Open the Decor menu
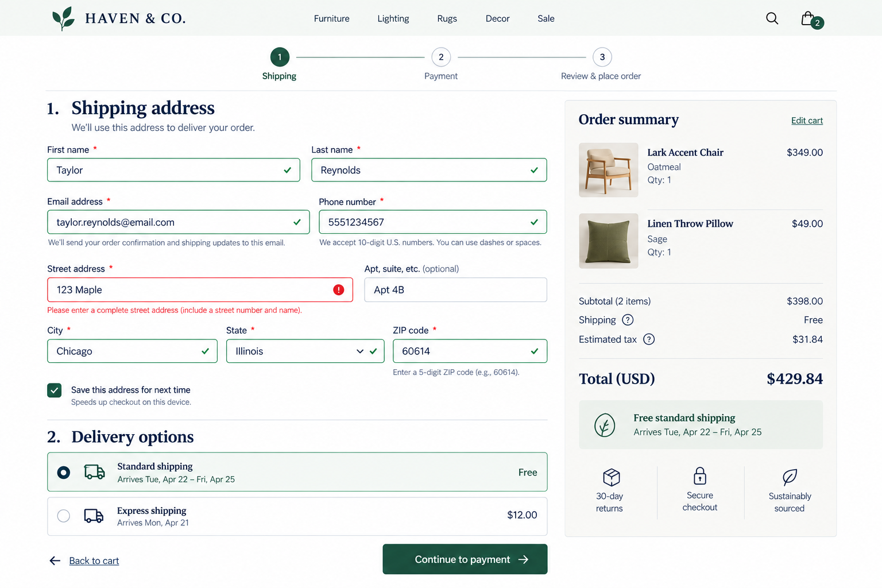882x588 pixels. coord(498,18)
